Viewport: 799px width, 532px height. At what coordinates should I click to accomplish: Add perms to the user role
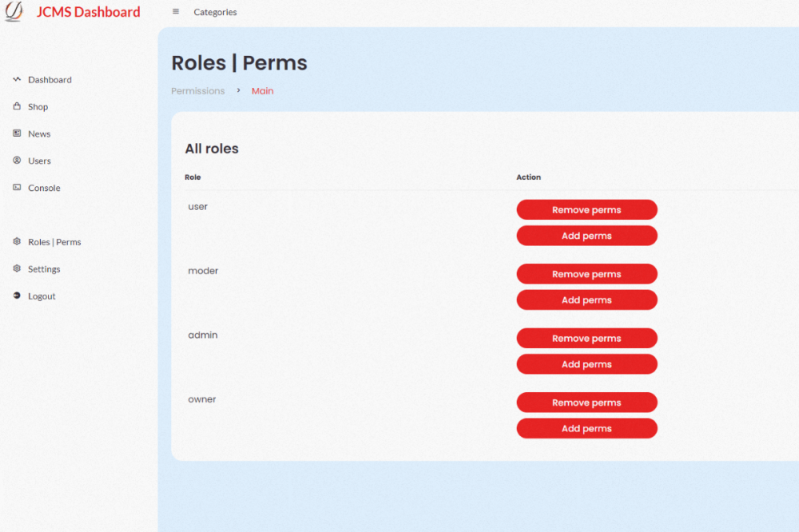(586, 236)
